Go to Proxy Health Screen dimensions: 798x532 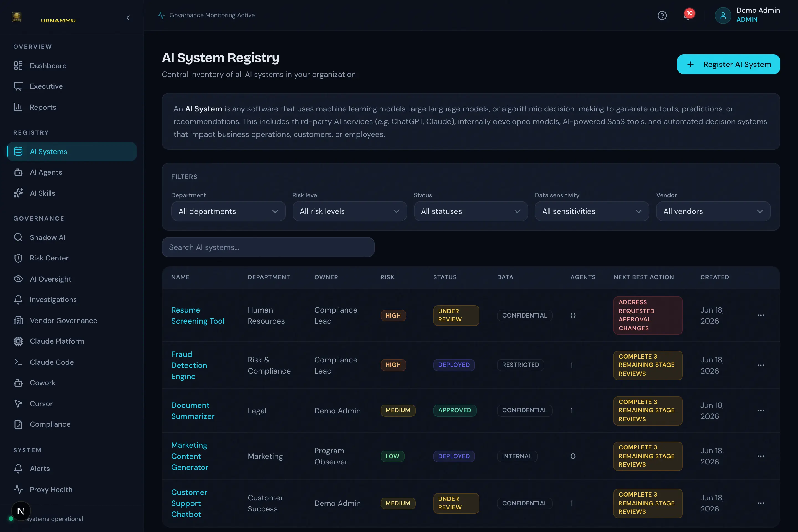[71, 490]
